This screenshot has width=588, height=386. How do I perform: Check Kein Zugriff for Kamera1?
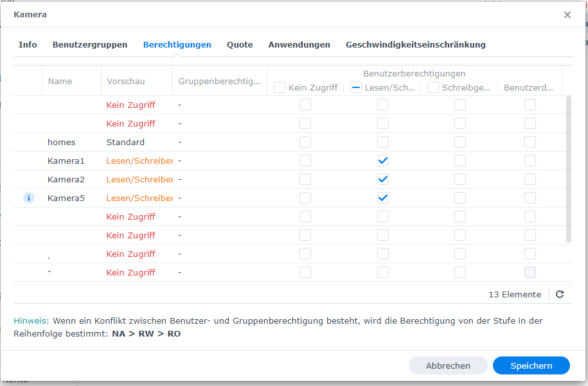coord(305,161)
